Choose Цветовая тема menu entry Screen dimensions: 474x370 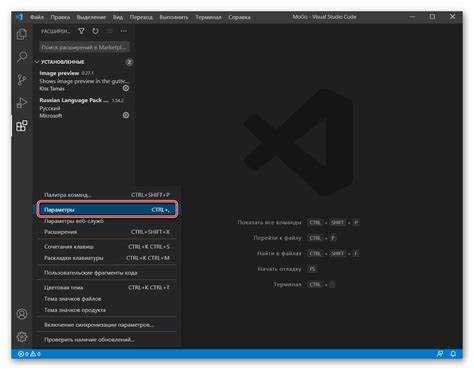point(107,287)
